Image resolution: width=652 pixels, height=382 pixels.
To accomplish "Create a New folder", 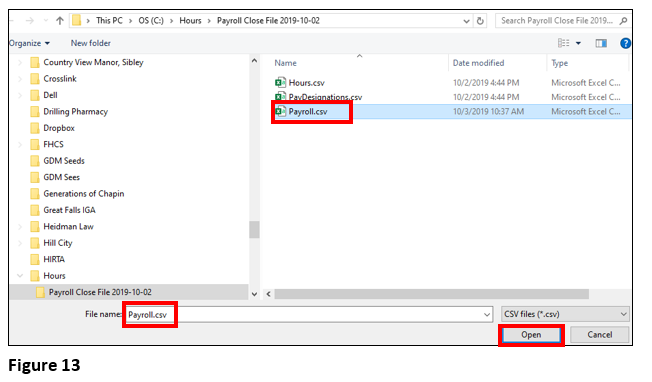I will tap(91, 43).
